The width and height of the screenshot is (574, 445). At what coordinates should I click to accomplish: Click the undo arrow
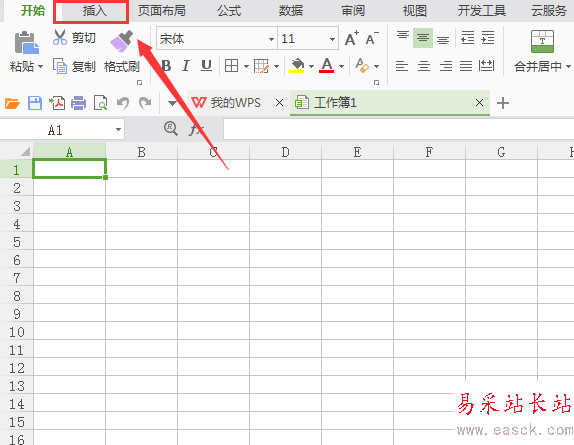click(x=123, y=103)
